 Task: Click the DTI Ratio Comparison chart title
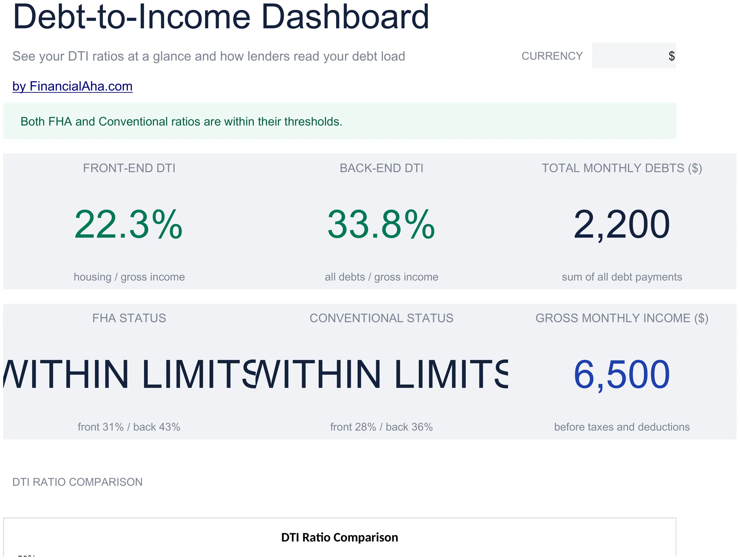click(339, 538)
